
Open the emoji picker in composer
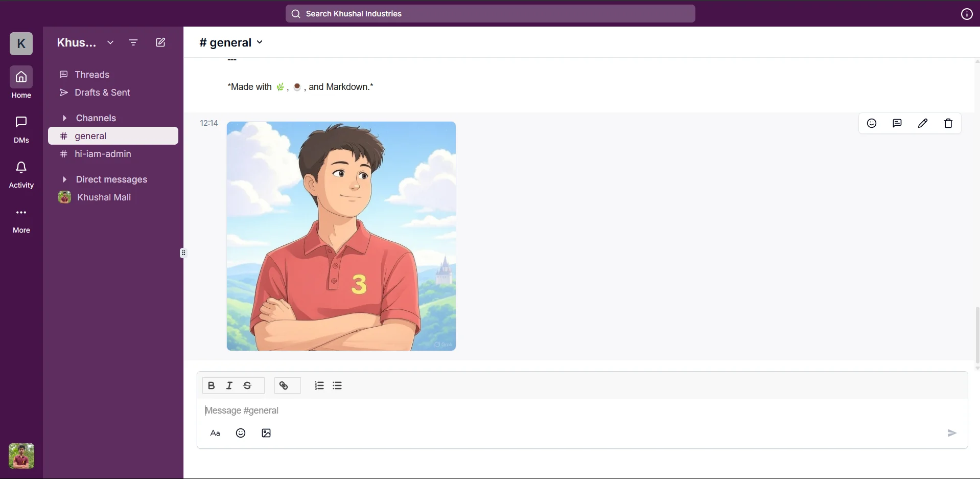(x=241, y=434)
